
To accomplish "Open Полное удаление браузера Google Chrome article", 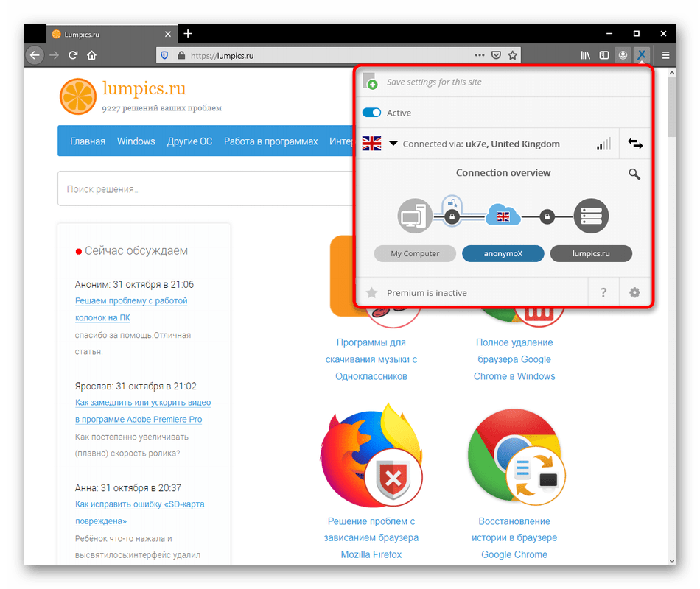I will tap(514, 359).
